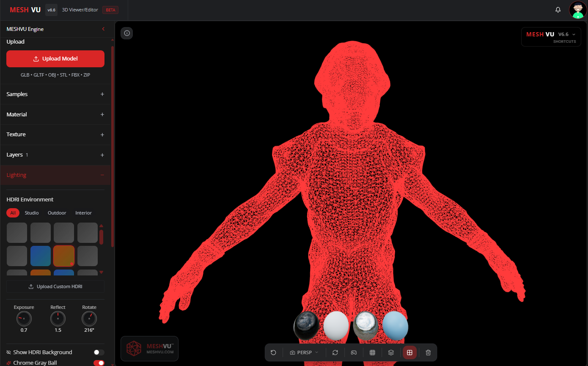Select the Outdoor HDRI filter
Screen dimensions: 588x366
pyautogui.click(x=57, y=213)
